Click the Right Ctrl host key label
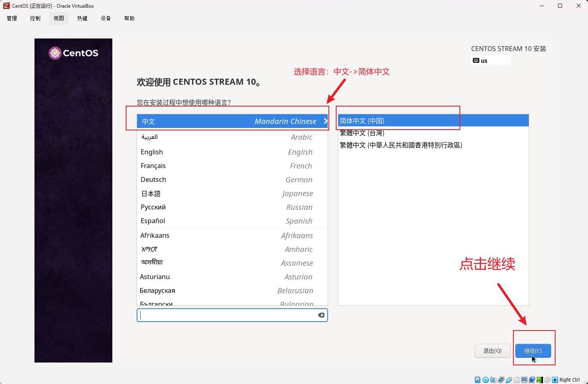 pyautogui.click(x=570, y=380)
